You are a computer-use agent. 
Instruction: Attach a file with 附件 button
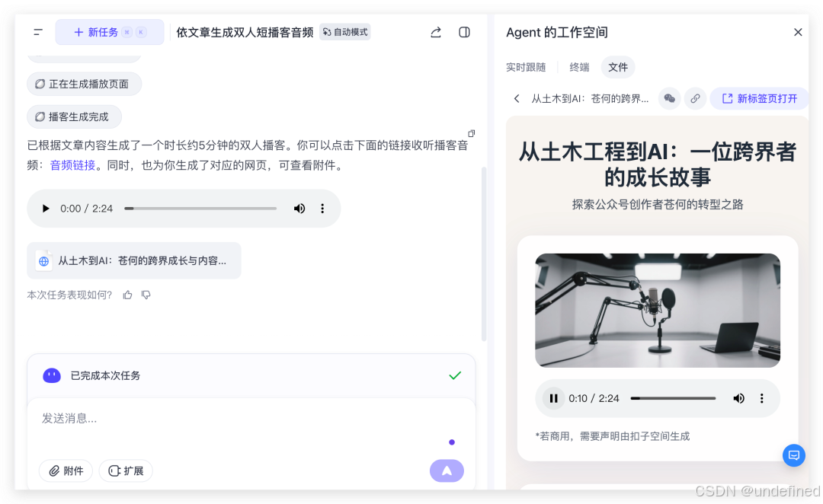[66, 471]
